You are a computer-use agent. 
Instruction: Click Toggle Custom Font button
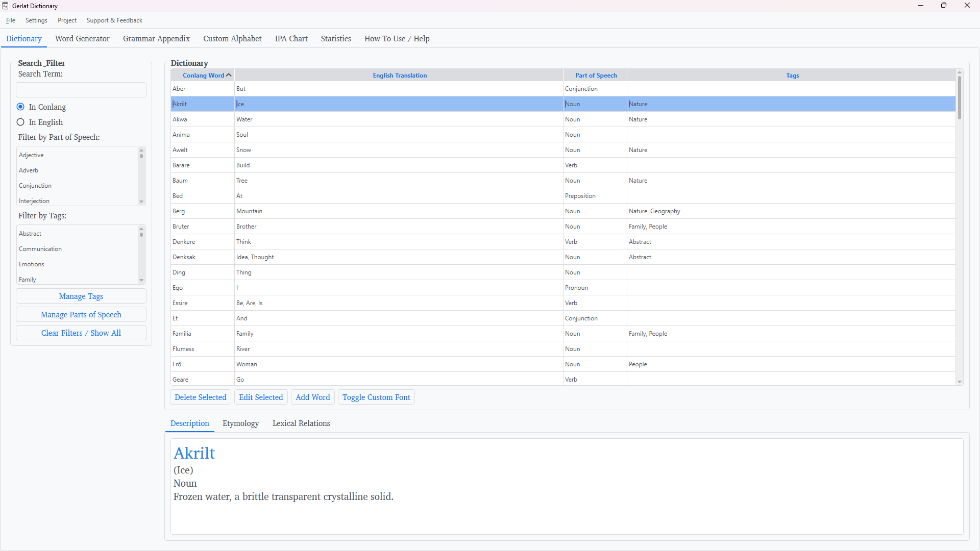tap(376, 397)
